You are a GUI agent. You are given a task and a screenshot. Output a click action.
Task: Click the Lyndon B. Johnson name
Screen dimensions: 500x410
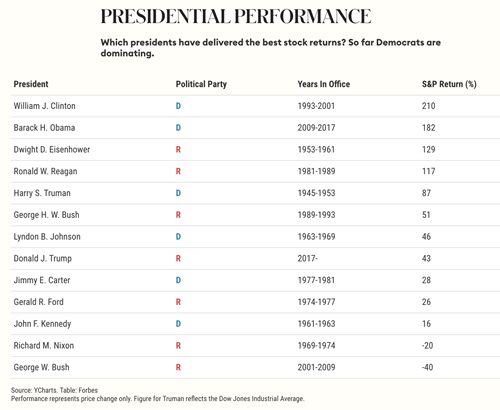coord(47,237)
